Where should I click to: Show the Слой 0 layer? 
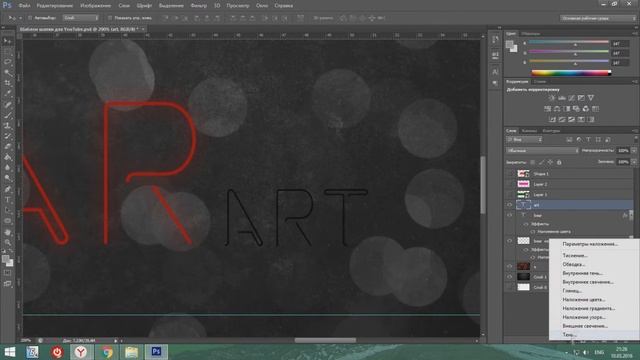tap(509, 287)
